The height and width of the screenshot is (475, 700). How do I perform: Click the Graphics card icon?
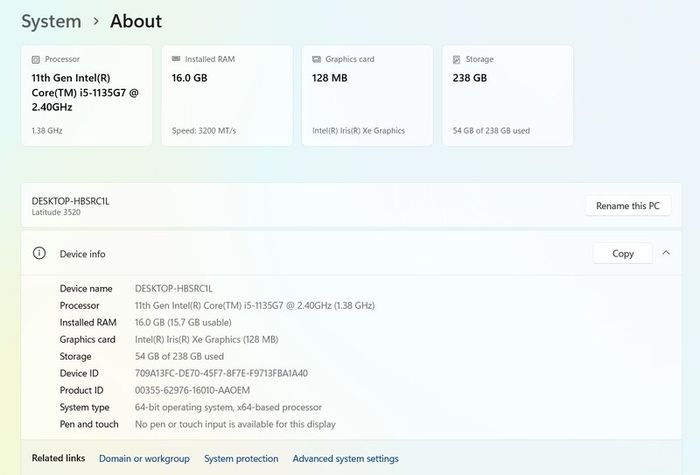coord(317,59)
